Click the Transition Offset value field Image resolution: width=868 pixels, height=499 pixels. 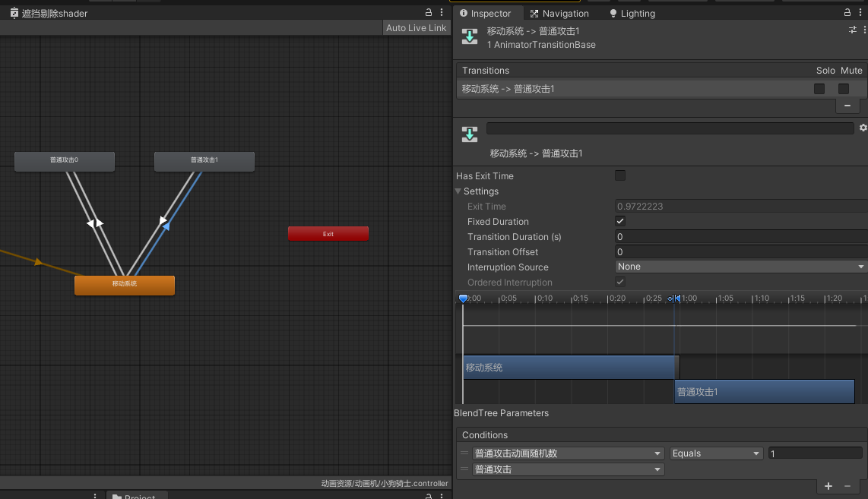pyautogui.click(x=740, y=251)
